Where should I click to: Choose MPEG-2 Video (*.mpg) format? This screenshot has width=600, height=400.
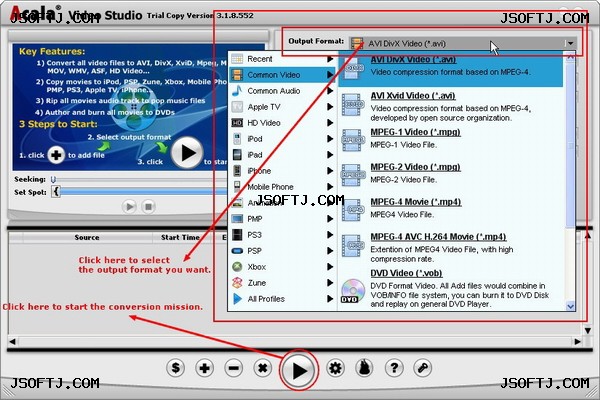(451, 174)
